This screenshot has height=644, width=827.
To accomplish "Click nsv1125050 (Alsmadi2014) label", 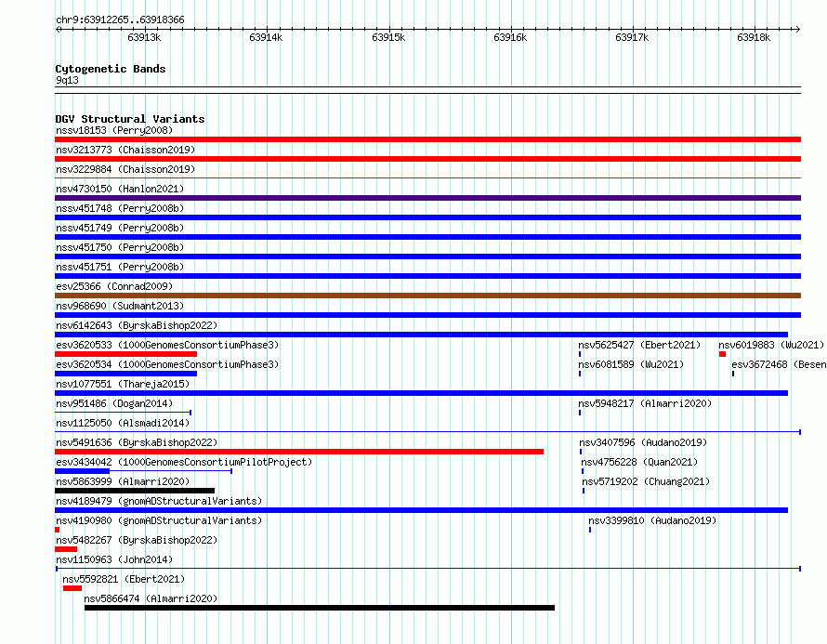I will [x=123, y=423].
